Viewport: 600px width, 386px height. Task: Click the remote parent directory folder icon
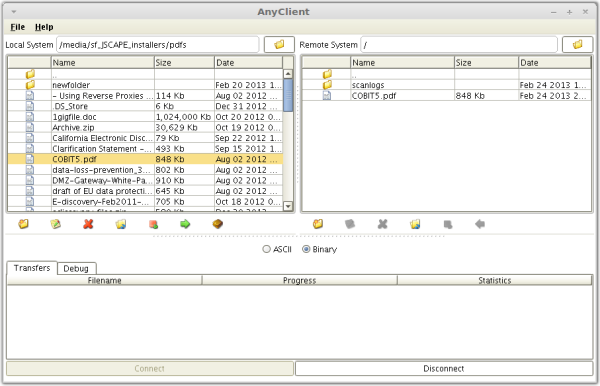pyautogui.click(x=327, y=74)
